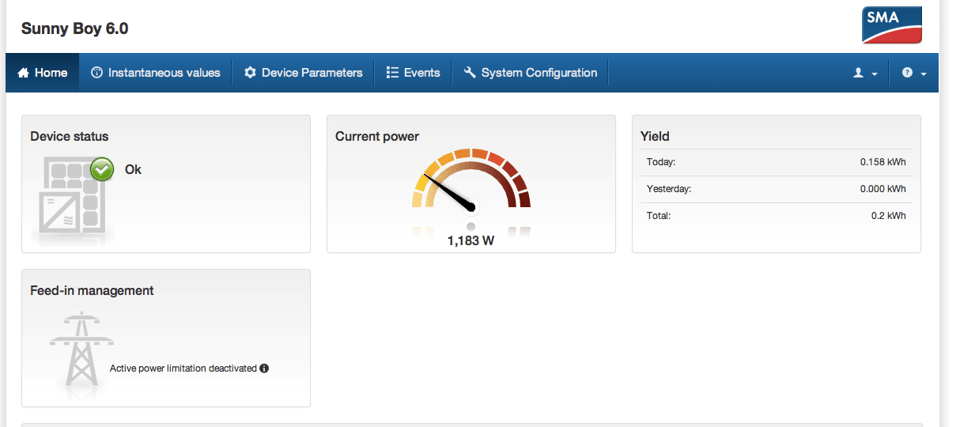Viewport: 960px width, 427px height.
Task: Open System Configuration menu
Action: (x=530, y=73)
